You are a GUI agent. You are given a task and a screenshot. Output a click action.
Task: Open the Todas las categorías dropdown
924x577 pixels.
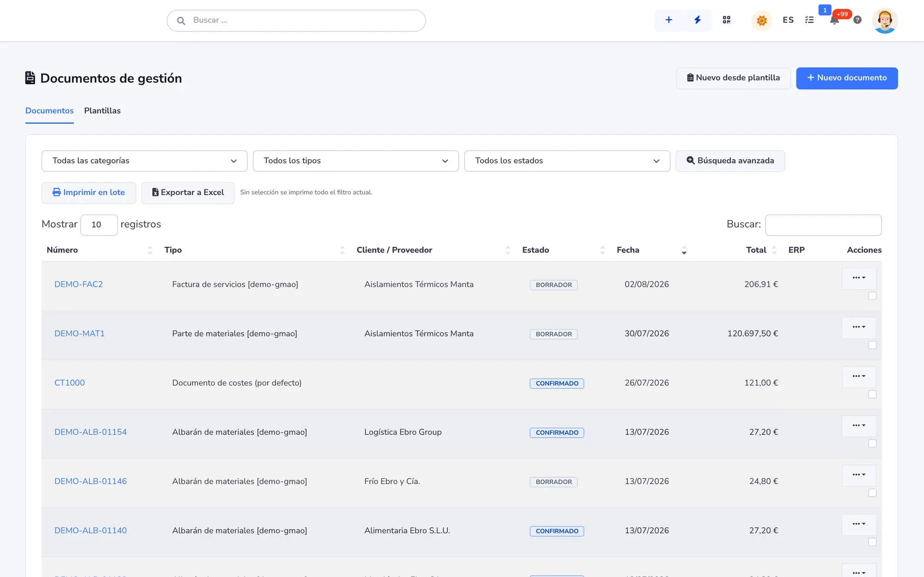(145, 161)
